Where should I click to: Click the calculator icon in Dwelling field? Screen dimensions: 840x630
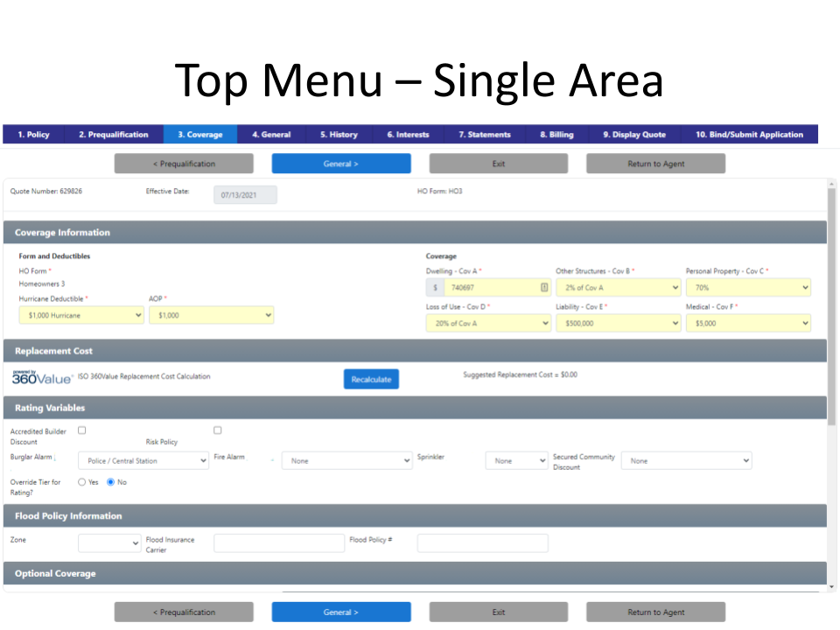544,287
